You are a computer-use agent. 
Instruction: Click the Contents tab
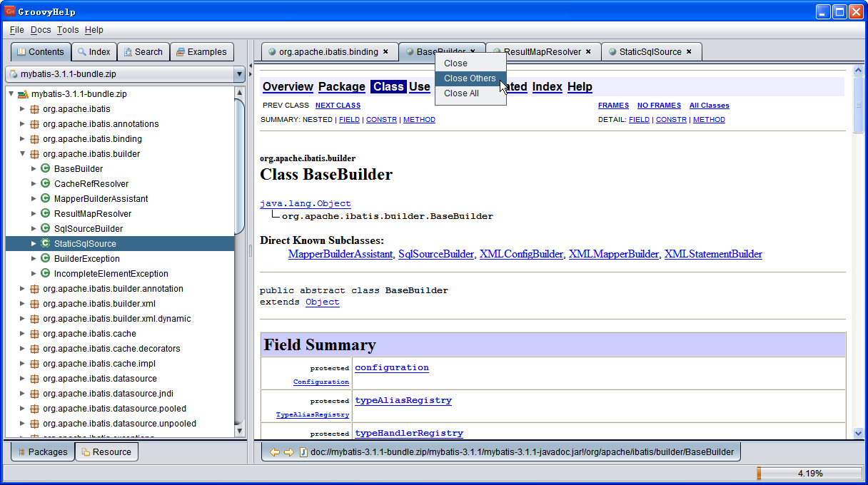point(41,52)
